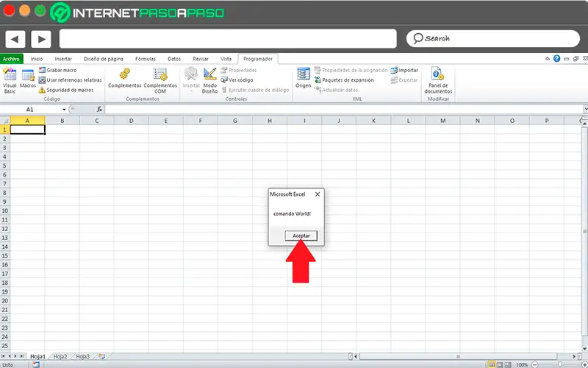The height and width of the screenshot is (368, 588).
Task: Click the Search field
Action: (493, 39)
